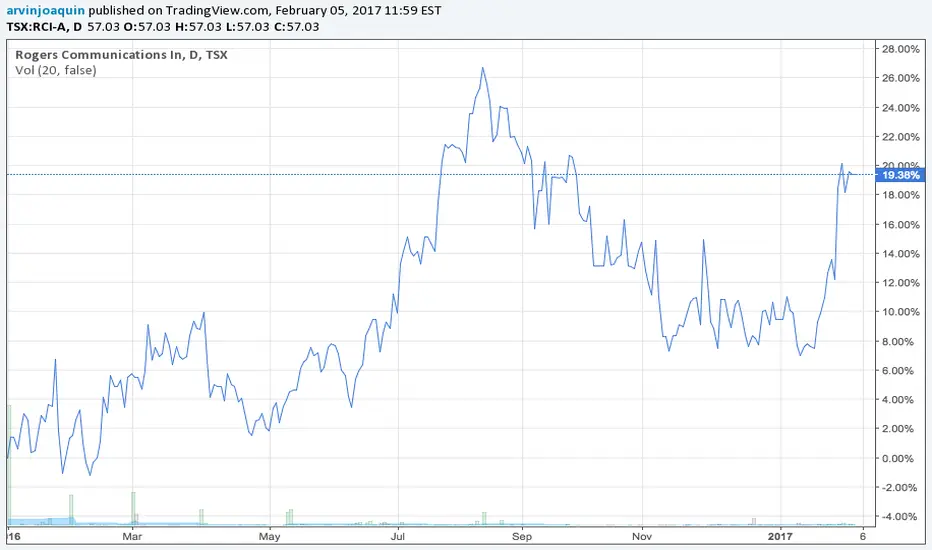
Task: Click the 18.00% axis label
Action: coord(900,195)
